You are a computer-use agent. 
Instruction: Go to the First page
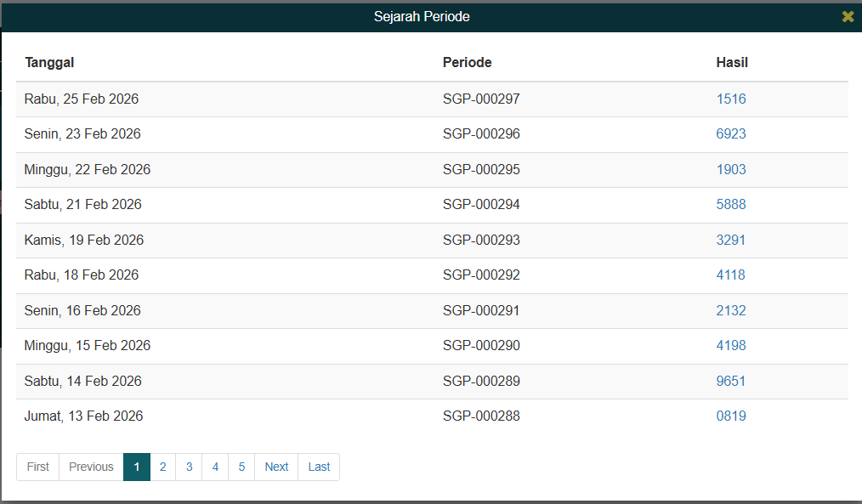(38, 467)
